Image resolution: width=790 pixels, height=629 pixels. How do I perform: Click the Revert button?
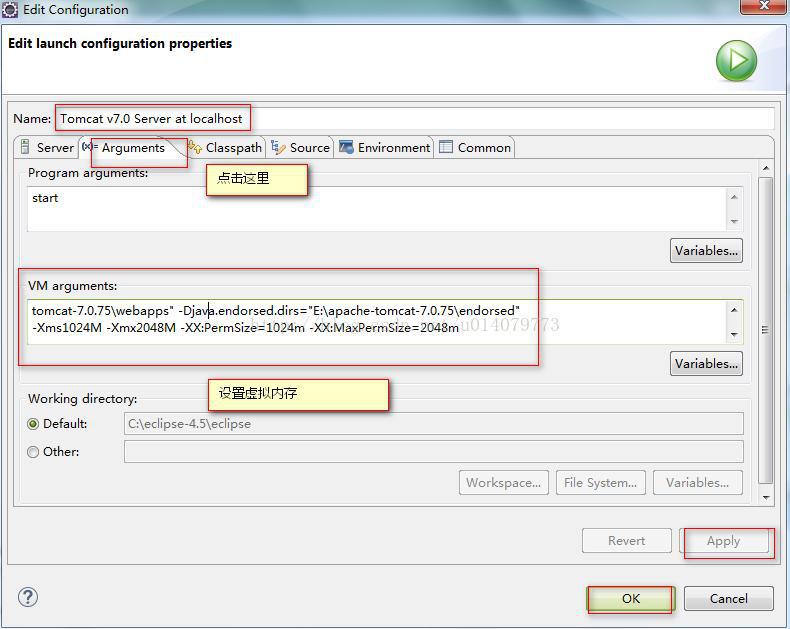(x=626, y=541)
